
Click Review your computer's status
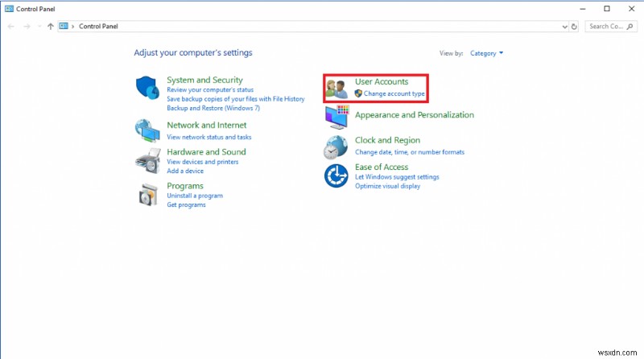point(210,89)
